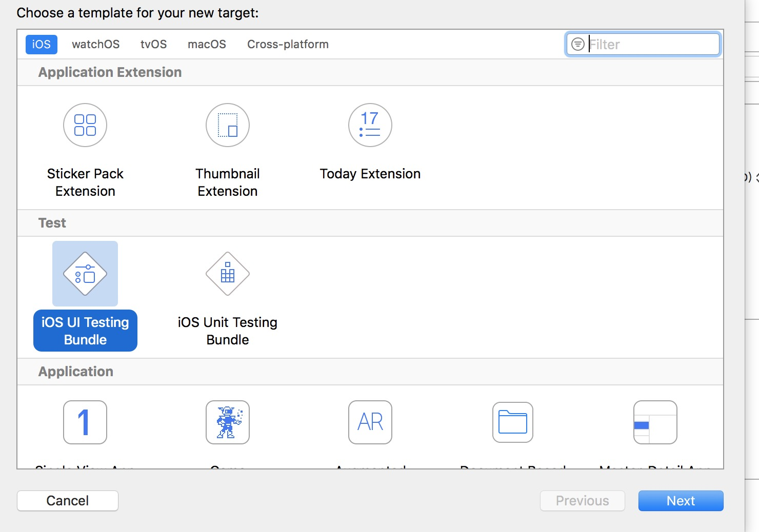Click the iOS Unit Testing Bundle label
Image resolution: width=759 pixels, height=532 pixels.
pos(228,331)
